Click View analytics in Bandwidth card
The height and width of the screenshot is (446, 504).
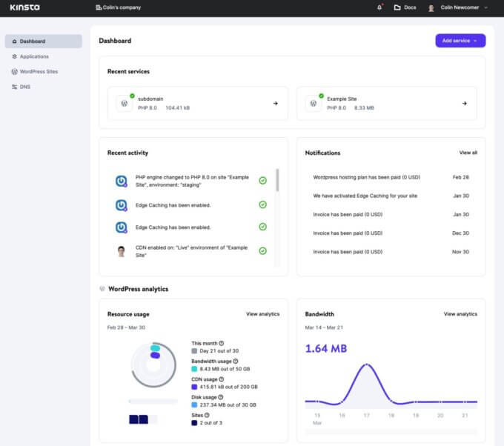point(460,314)
